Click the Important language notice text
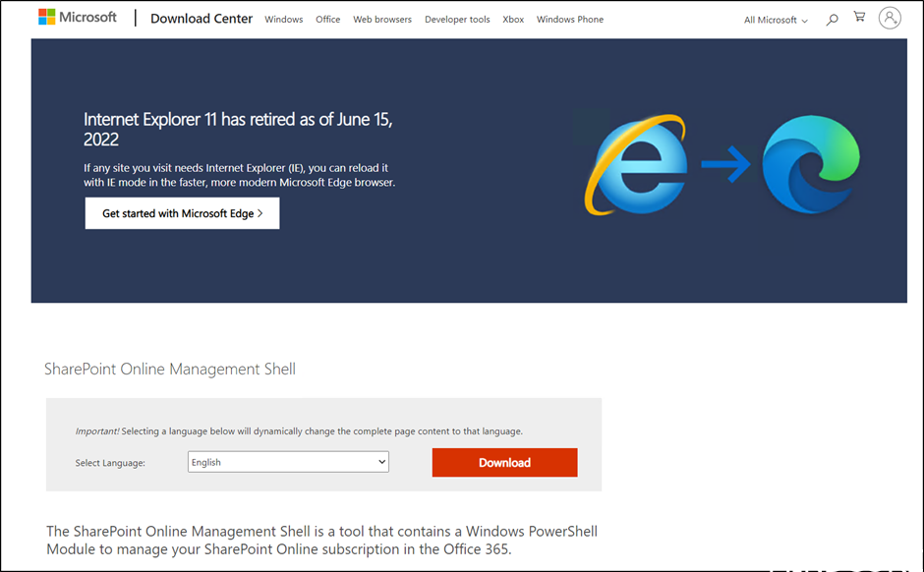924x572 pixels. 299,431
